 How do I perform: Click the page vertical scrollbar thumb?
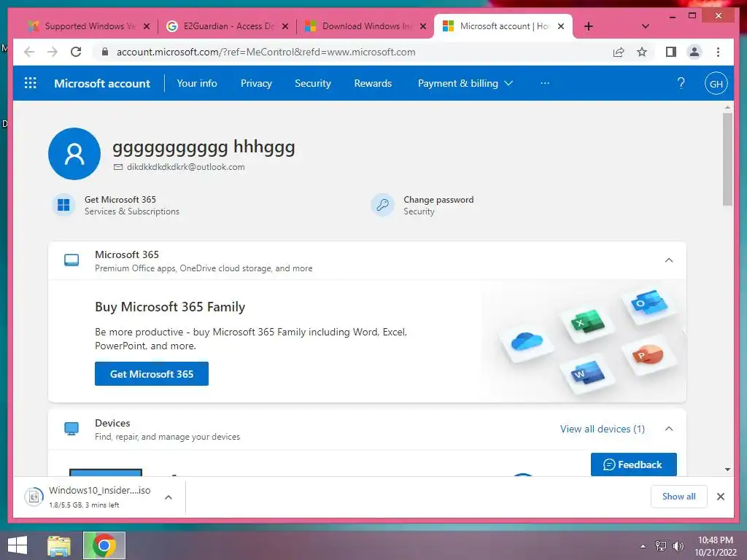pyautogui.click(x=727, y=158)
